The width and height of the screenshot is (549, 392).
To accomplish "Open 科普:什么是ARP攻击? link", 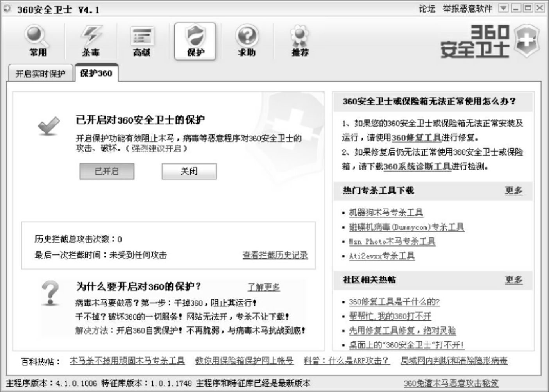I will [347, 361].
